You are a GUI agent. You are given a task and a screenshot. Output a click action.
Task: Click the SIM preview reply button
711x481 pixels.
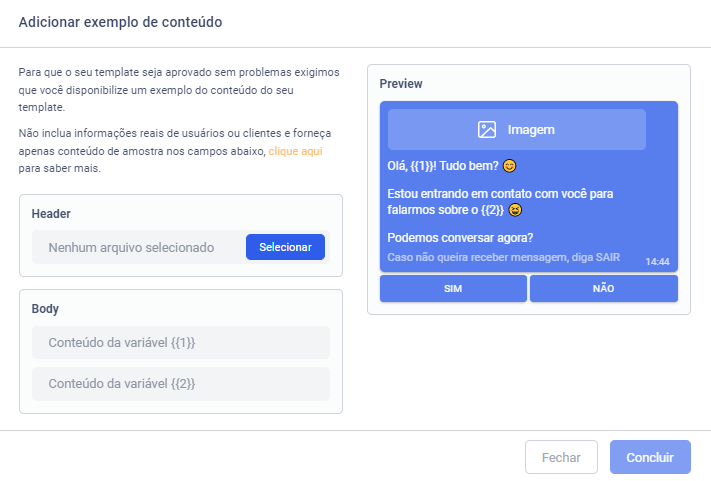[x=453, y=288]
